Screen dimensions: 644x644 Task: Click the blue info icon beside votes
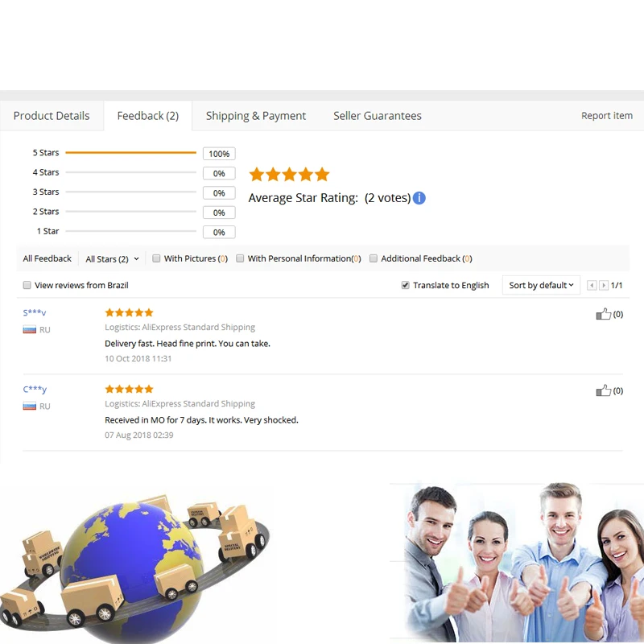coord(419,198)
